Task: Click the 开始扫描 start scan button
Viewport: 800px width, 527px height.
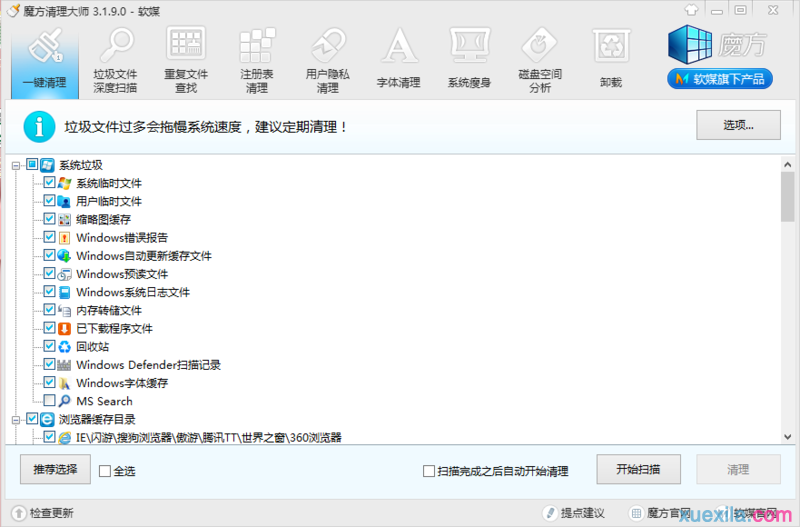Action: (x=638, y=469)
